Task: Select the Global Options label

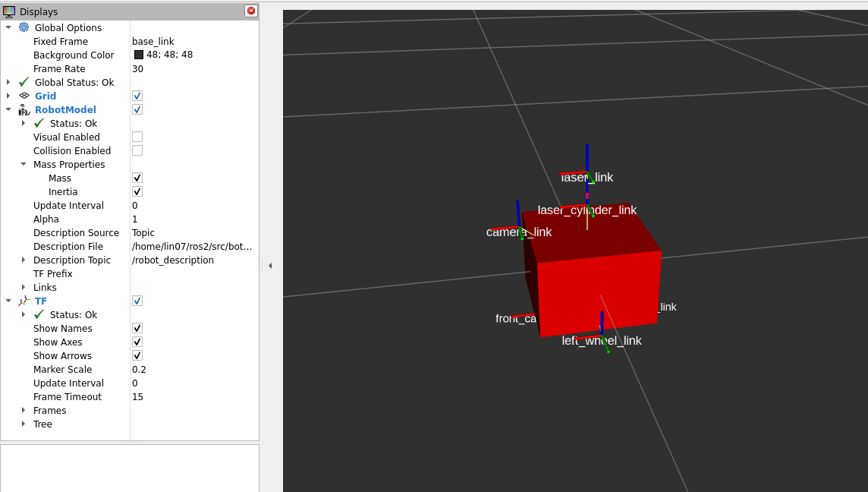Action: pyautogui.click(x=68, y=27)
